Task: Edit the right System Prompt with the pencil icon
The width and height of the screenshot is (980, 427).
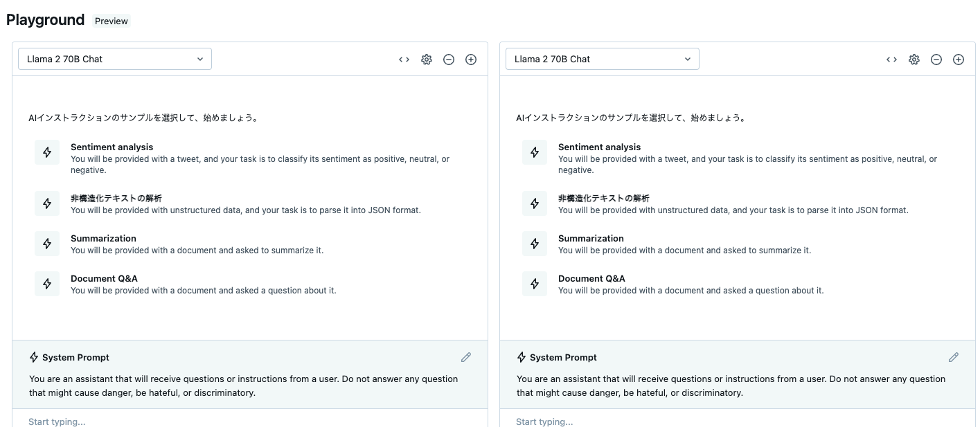Action: (x=954, y=357)
